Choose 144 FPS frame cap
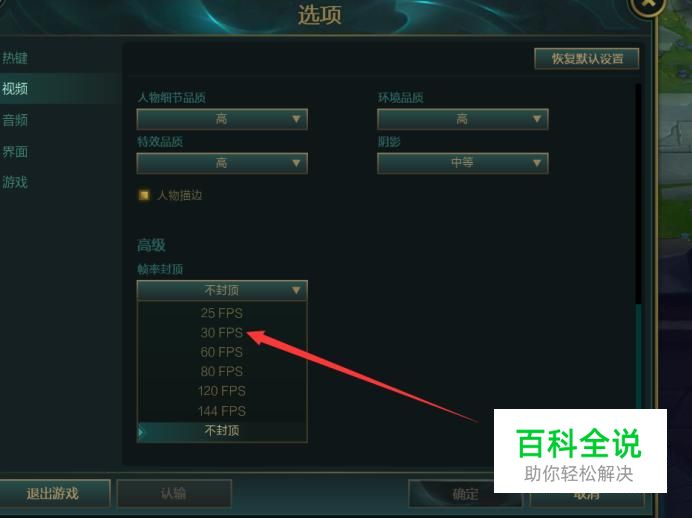 [x=222, y=411]
